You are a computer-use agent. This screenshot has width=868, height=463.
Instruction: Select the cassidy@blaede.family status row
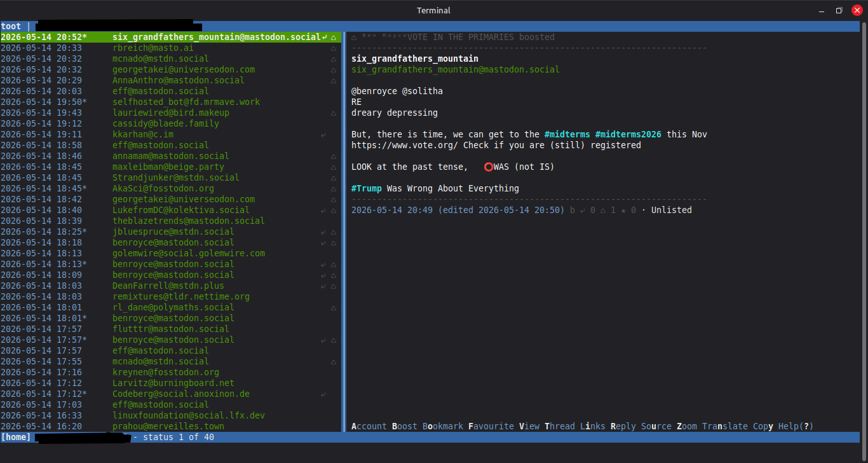170,123
